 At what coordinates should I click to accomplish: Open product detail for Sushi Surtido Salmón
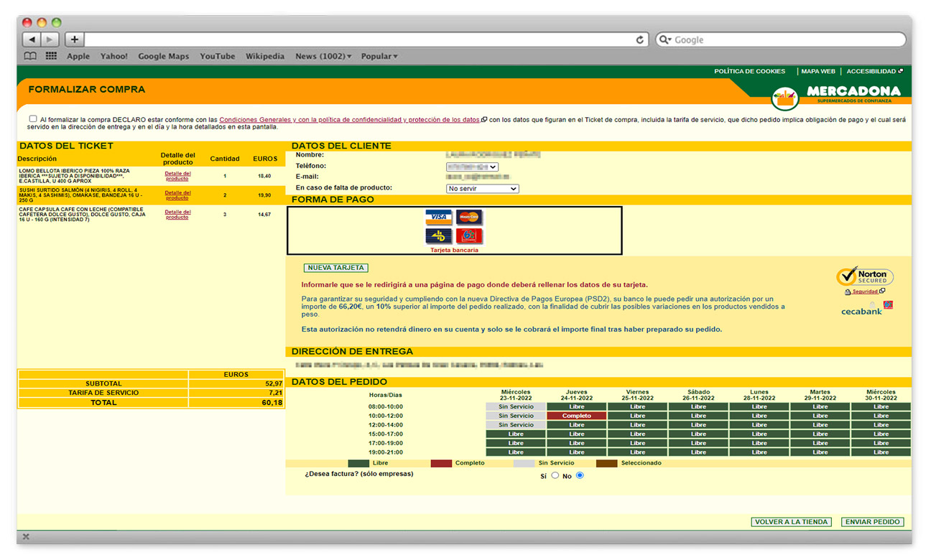(x=177, y=195)
